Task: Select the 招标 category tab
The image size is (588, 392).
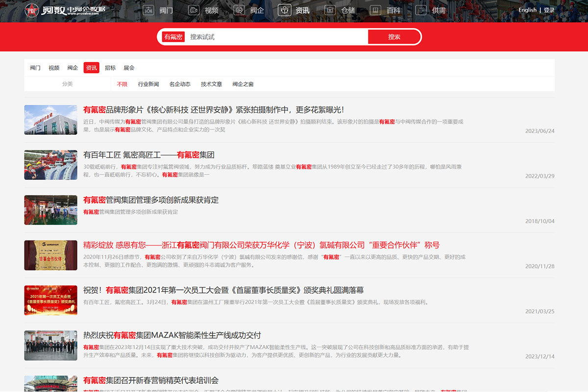Action: coord(110,68)
